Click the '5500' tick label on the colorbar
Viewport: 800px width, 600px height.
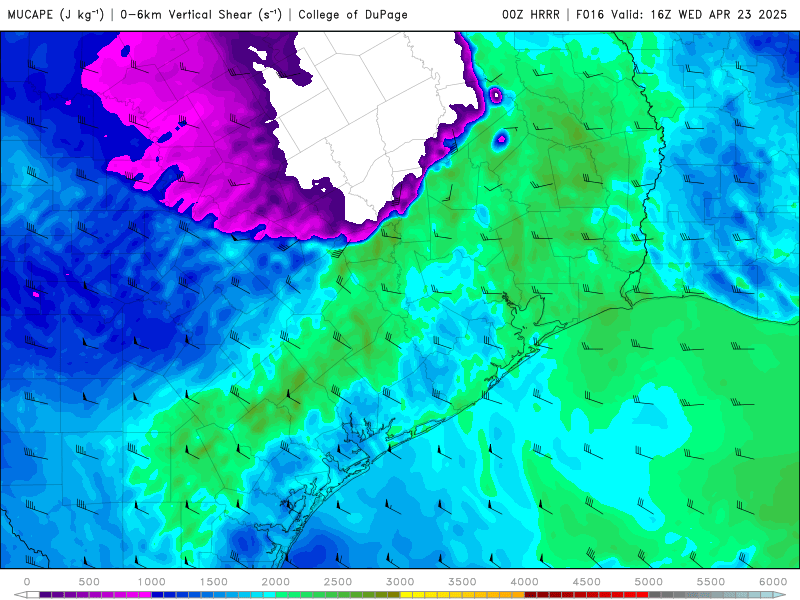tap(711, 582)
